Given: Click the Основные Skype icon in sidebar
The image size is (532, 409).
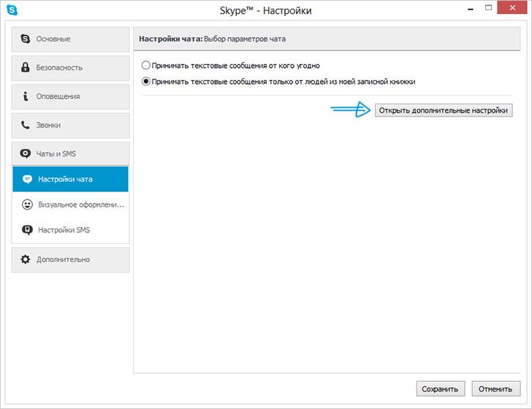Looking at the screenshot, I should click(26, 39).
